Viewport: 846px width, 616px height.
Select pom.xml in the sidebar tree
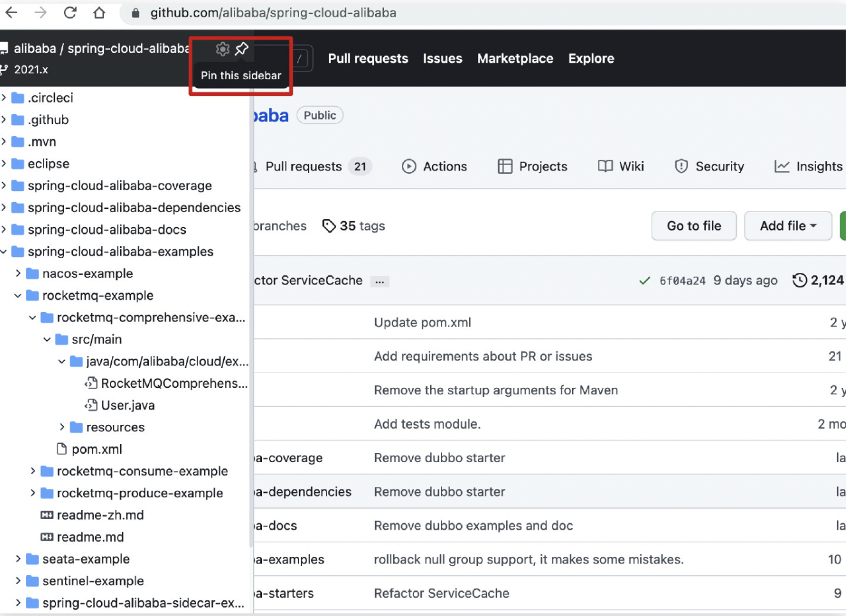point(96,449)
